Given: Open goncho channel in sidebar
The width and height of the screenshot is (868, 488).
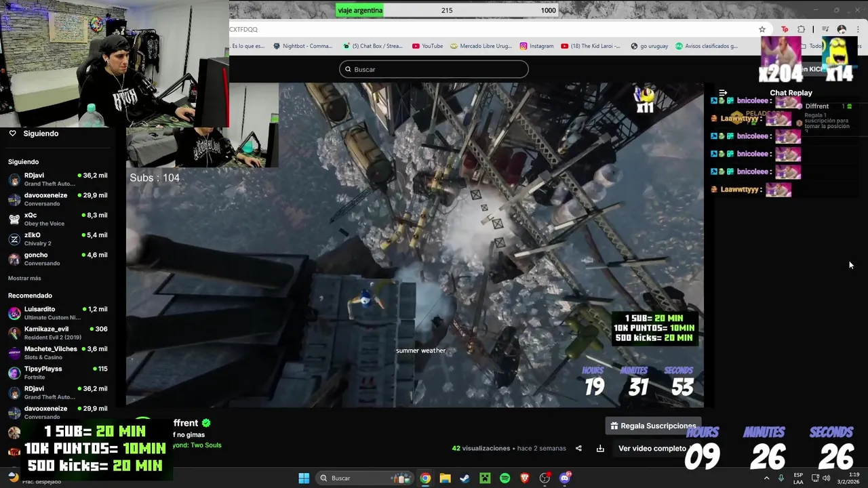Looking at the screenshot, I should pos(58,259).
